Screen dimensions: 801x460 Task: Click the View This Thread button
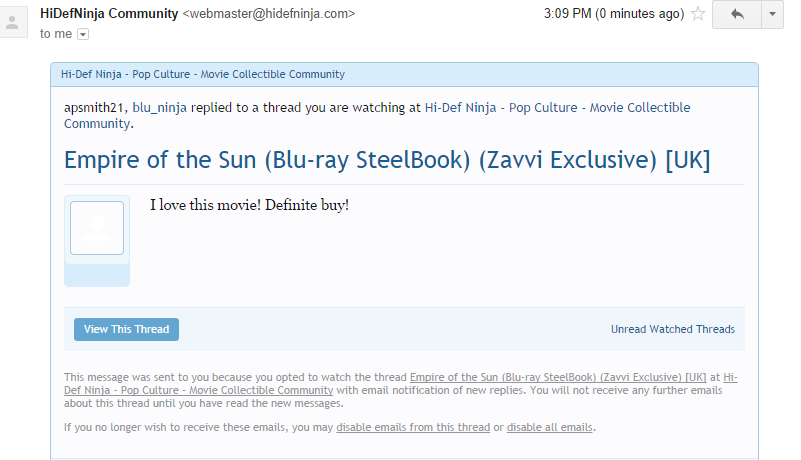(x=126, y=329)
